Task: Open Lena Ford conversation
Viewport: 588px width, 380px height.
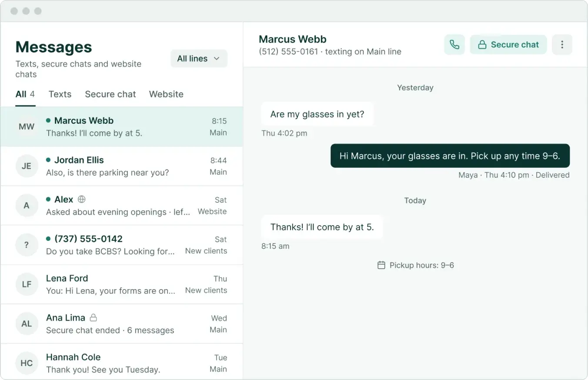Action: point(122,284)
